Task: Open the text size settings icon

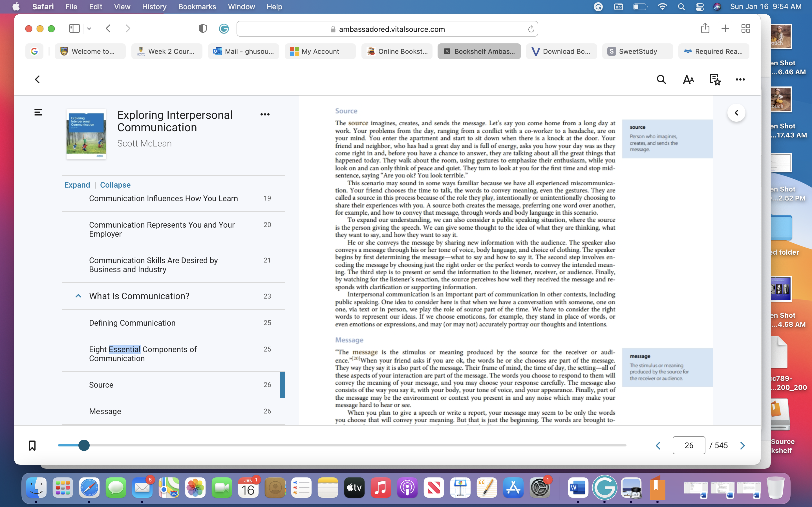Action: tap(688, 79)
